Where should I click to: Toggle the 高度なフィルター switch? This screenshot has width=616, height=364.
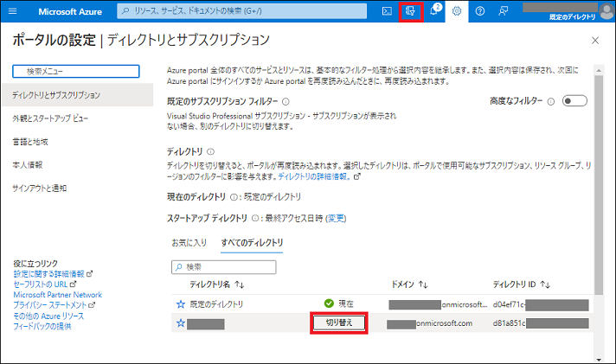coord(574,101)
